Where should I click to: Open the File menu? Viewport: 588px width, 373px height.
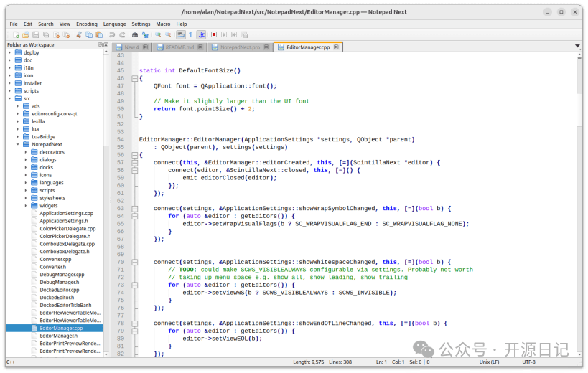tap(14, 24)
